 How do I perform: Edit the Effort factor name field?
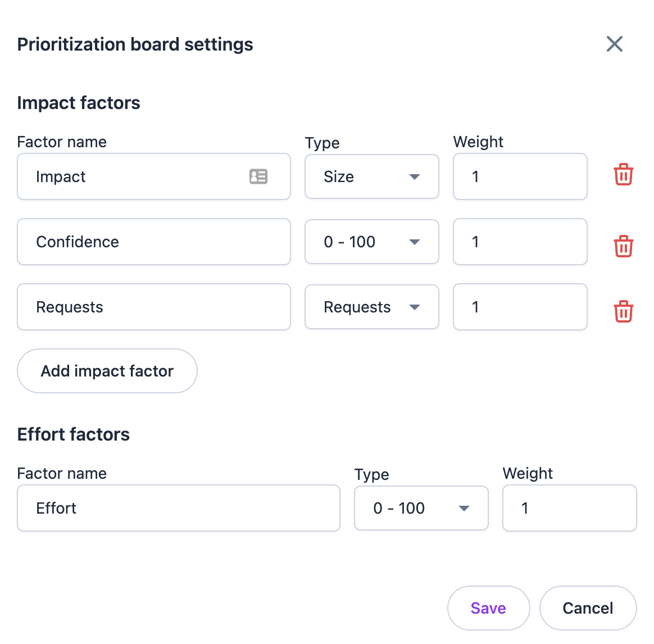pos(178,508)
